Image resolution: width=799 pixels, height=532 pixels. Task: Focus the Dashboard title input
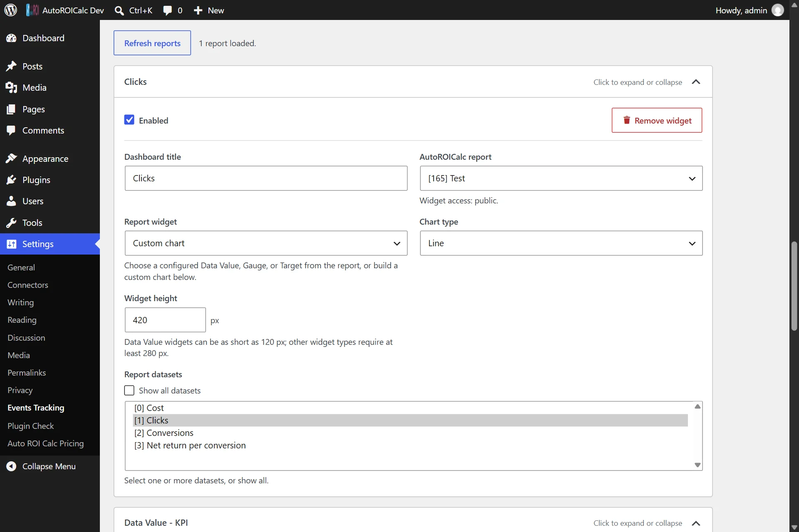[266, 178]
